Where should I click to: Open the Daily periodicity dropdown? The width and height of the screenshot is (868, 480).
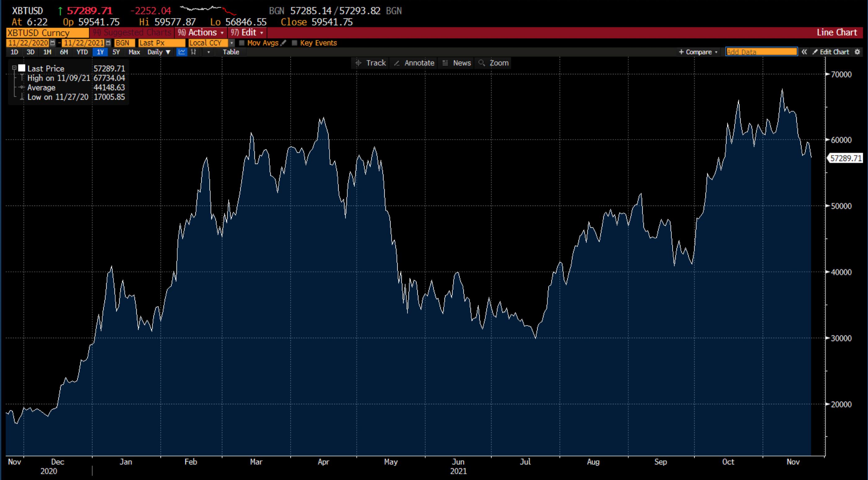159,52
